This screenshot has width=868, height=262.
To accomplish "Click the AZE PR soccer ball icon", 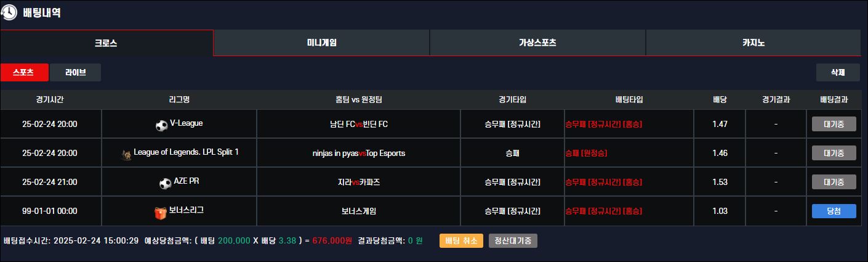I will tap(165, 183).
